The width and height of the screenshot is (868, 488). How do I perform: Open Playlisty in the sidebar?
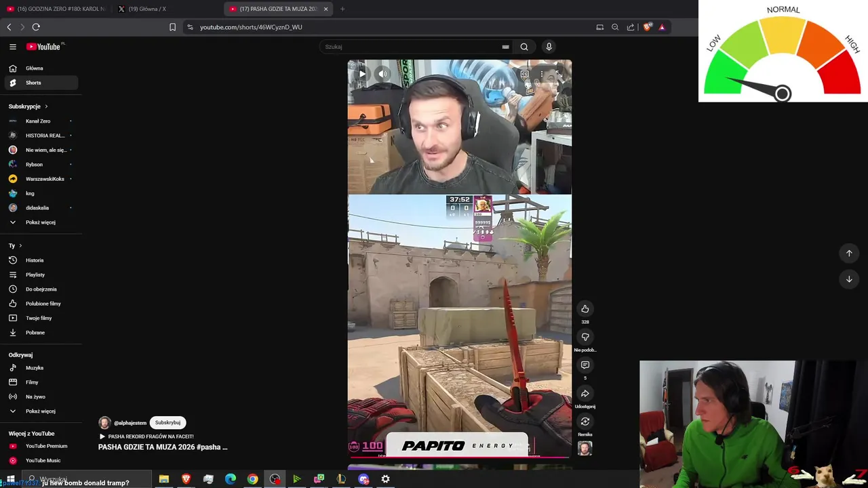tap(41, 274)
